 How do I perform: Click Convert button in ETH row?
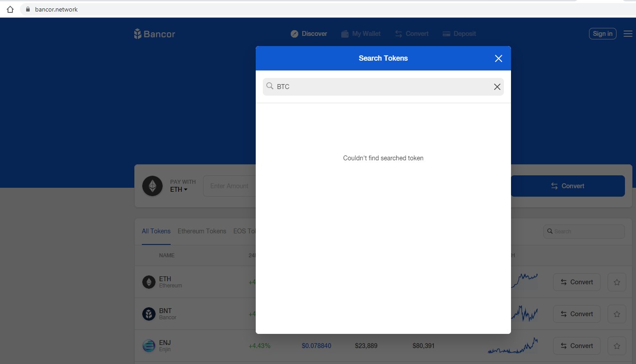(x=577, y=282)
